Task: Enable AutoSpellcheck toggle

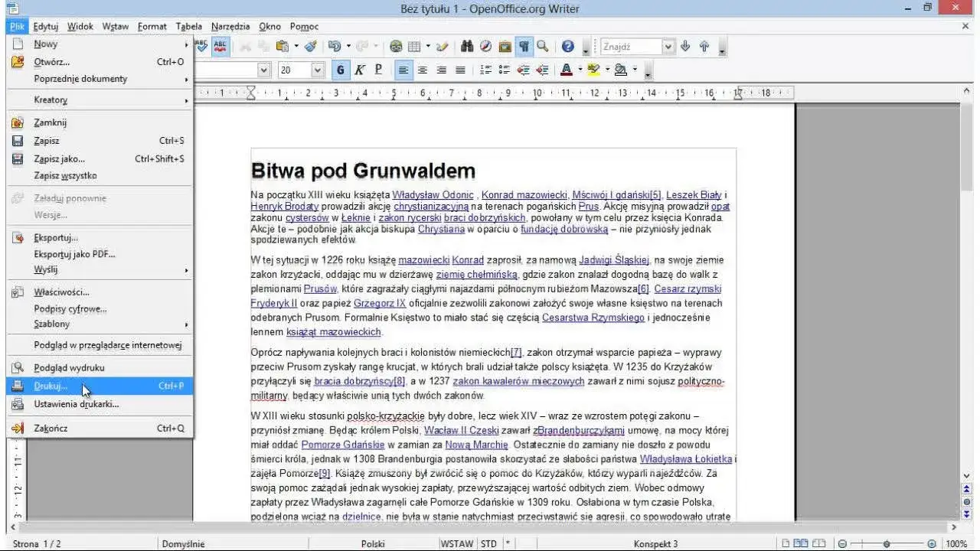Action: 220,46
